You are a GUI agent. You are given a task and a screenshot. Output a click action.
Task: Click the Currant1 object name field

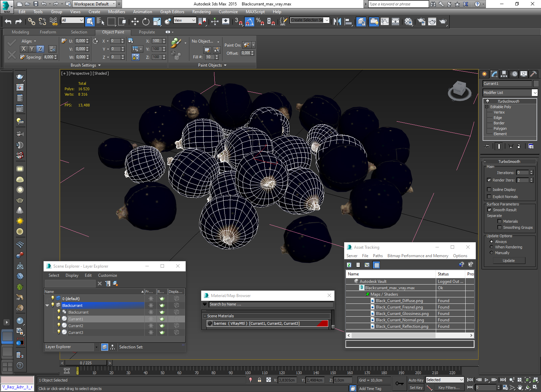[507, 83]
